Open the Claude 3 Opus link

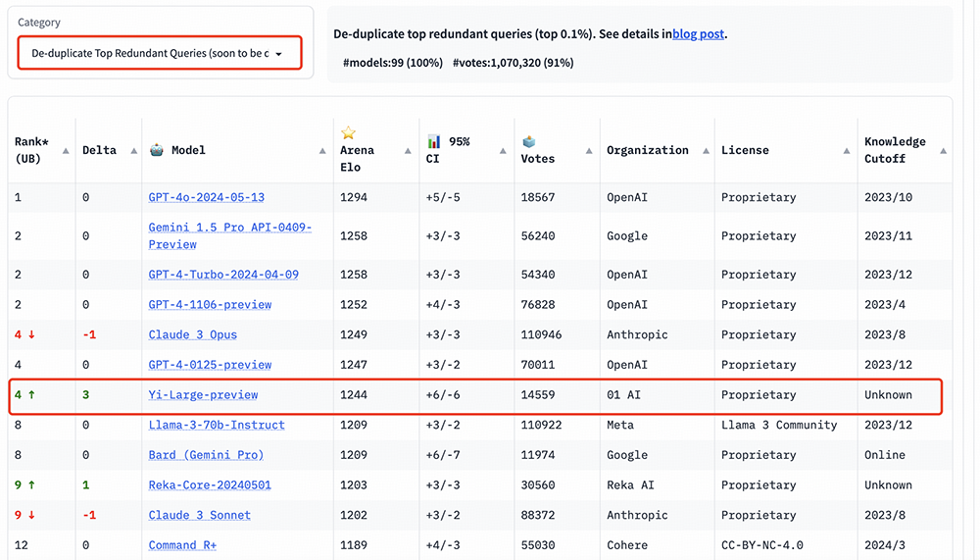pos(192,334)
